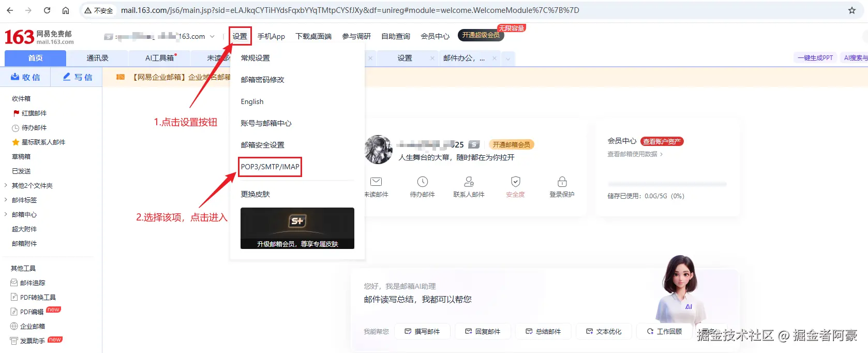Select 邮箱密码修改 menu item
The width and height of the screenshot is (868, 353).
(x=263, y=80)
